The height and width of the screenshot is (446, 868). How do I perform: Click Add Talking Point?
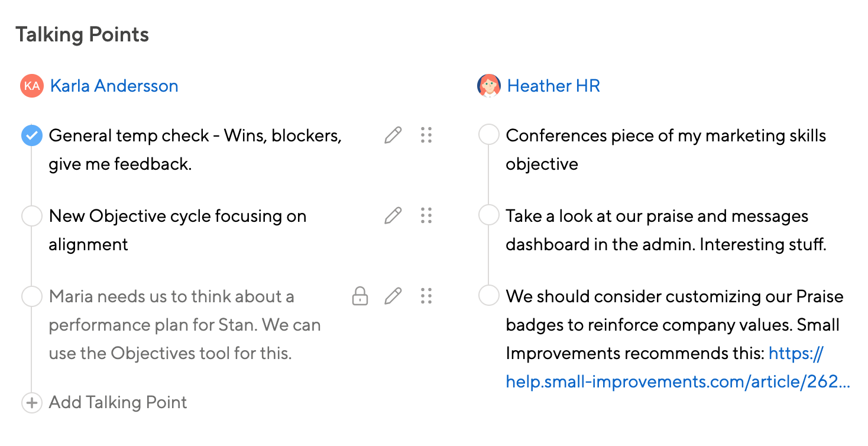tap(118, 403)
